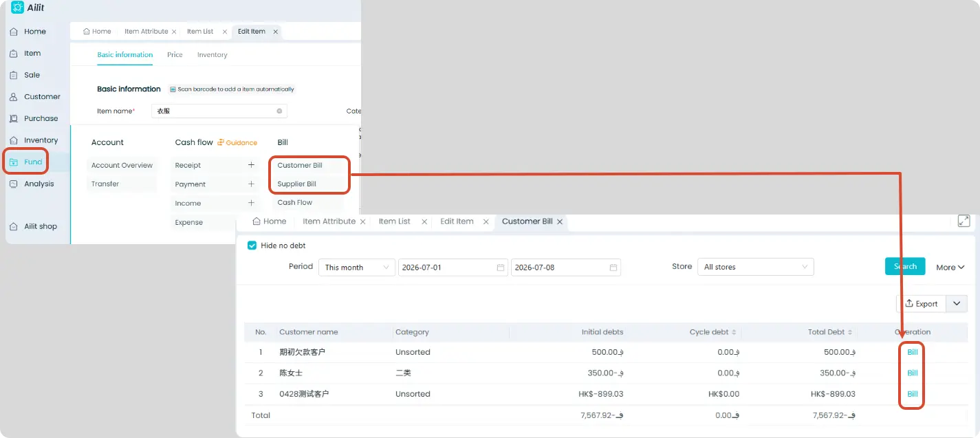Close the Customer Bill tab

coord(560,221)
